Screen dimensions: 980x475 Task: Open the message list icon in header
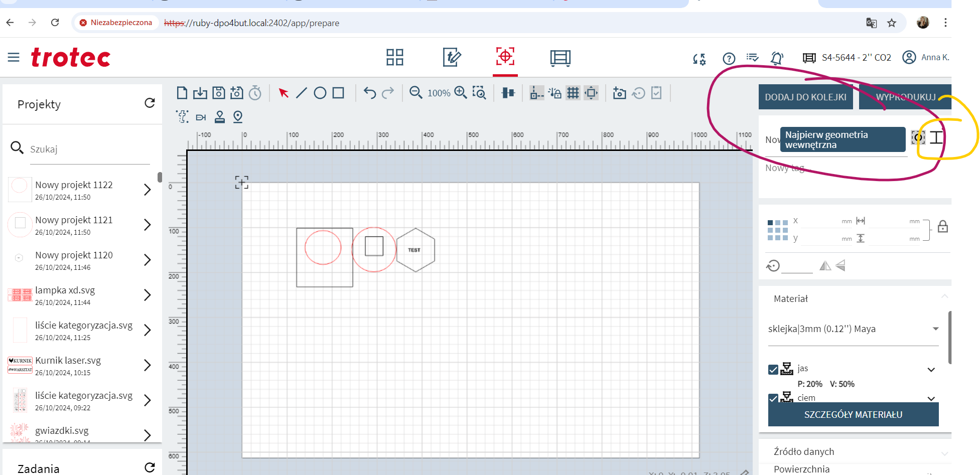click(x=753, y=57)
